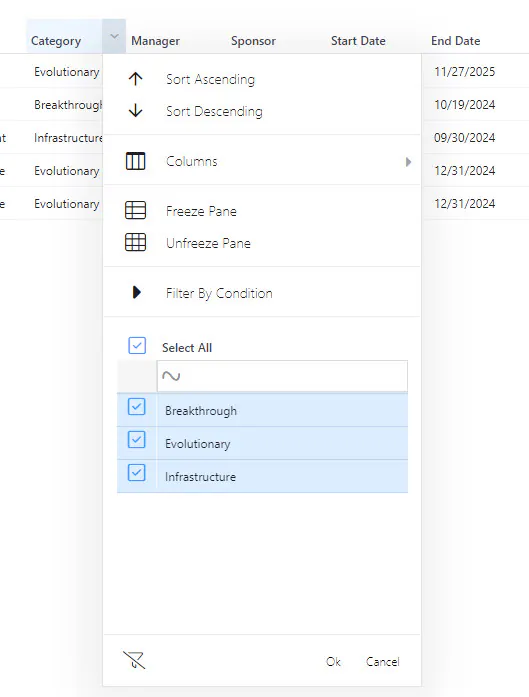Dismiss the filter with Cancel button

click(383, 661)
